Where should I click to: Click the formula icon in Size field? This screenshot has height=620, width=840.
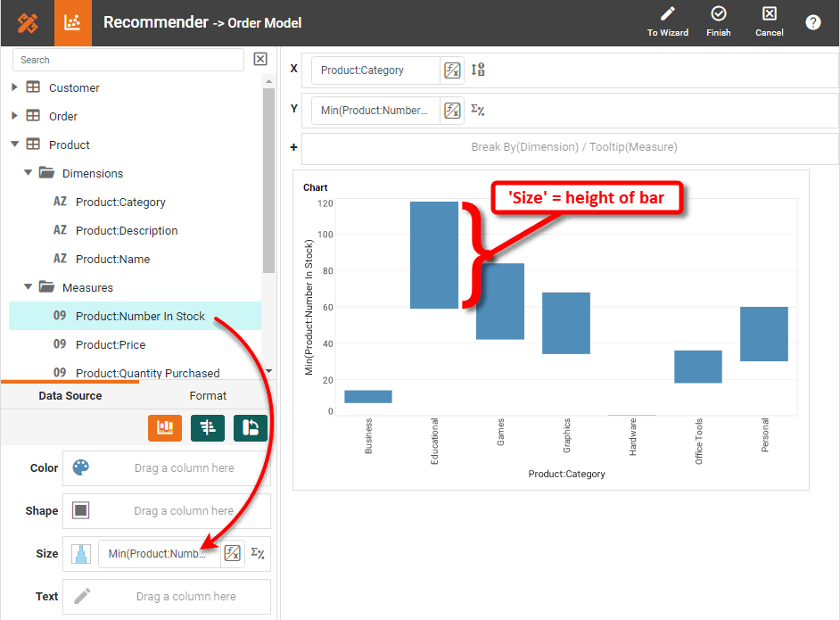click(232, 554)
